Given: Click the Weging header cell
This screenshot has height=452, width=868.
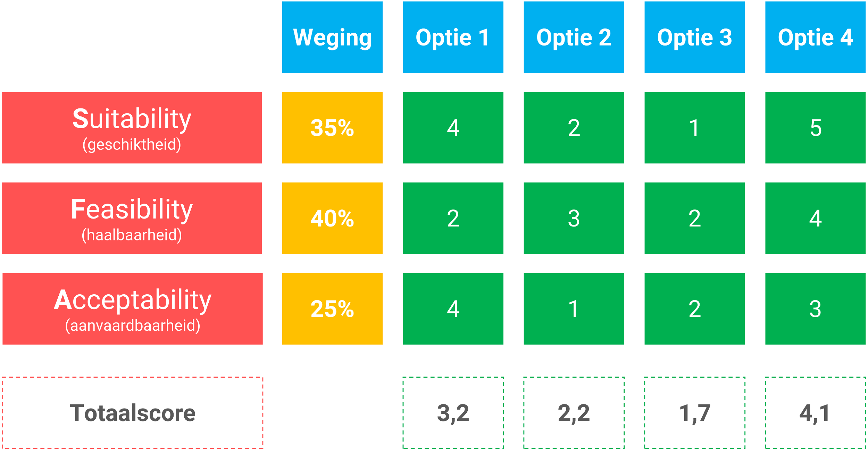Looking at the screenshot, I should (x=332, y=37).
